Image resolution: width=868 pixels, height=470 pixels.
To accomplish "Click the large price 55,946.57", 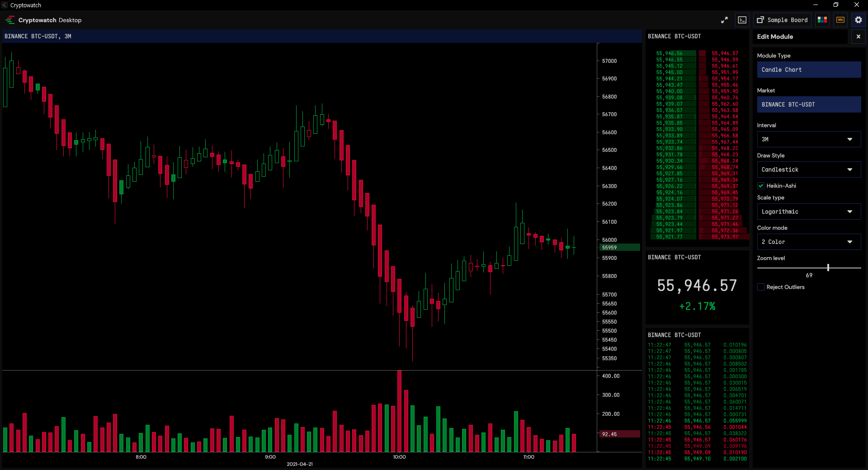I will (697, 285).
